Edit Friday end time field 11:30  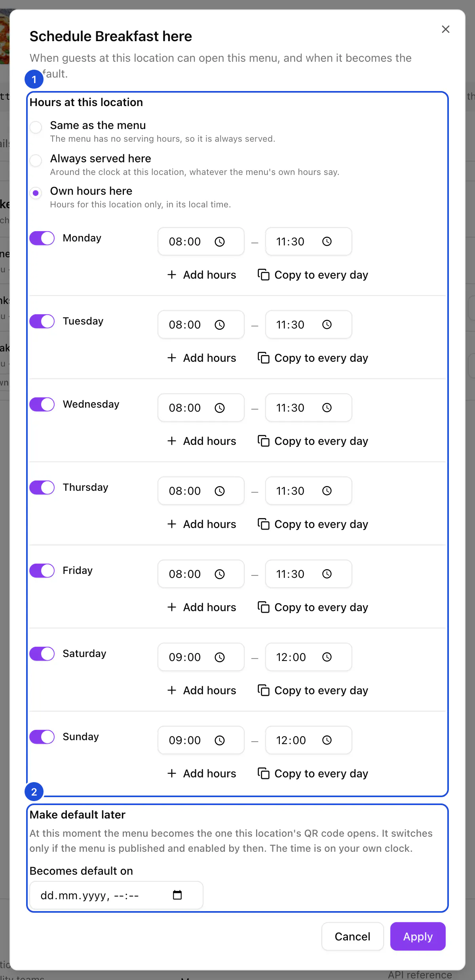point(309,574)
